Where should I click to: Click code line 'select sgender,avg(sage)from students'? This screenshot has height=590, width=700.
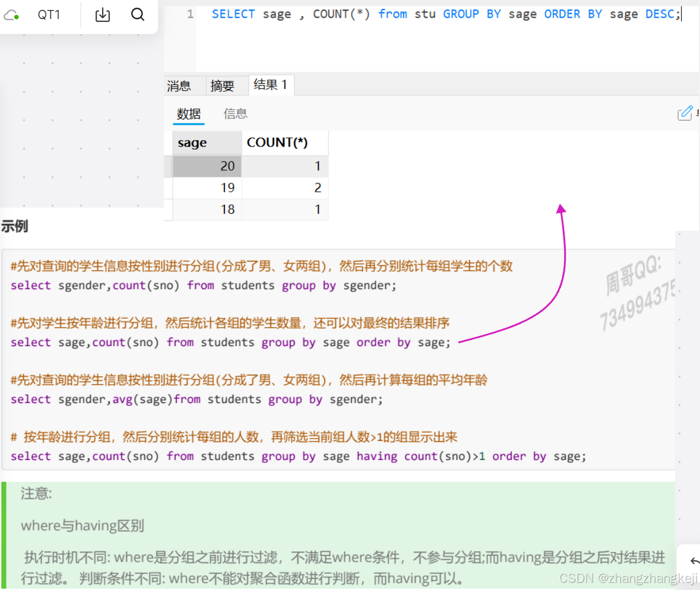(197, 399)
